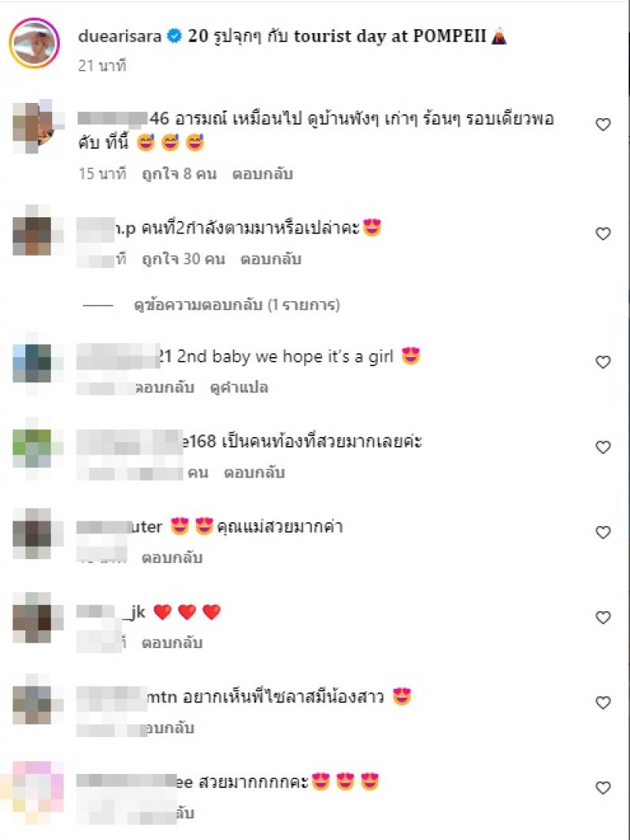
Task: Open duearisara's profile picture story
Action: pos(34,43)
